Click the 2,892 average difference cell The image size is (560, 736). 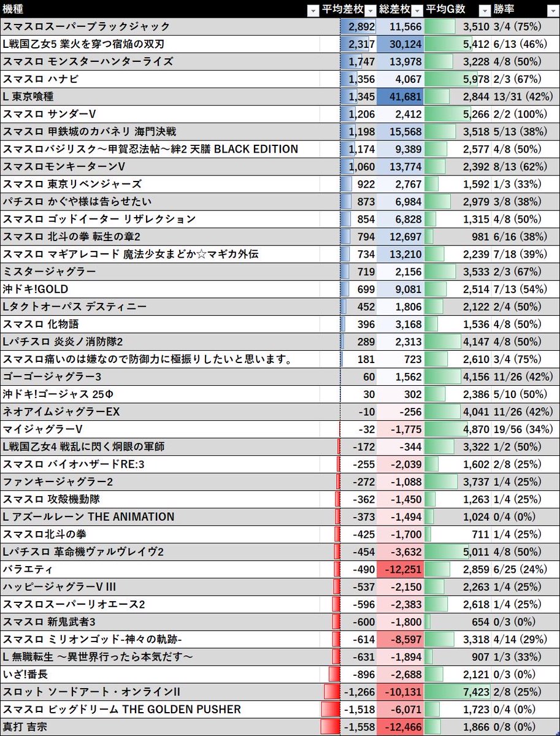point(358,27)
